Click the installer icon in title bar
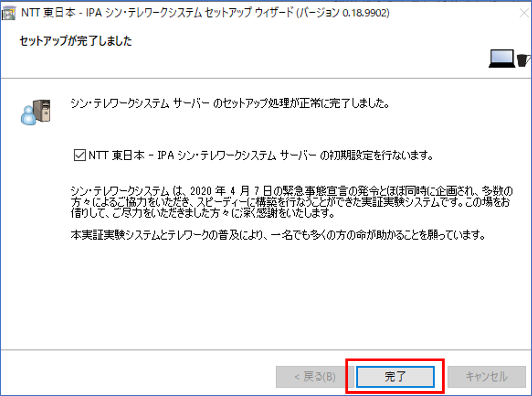Image resolution: width=532 pixels, height=396 pixels. (9, 13)
